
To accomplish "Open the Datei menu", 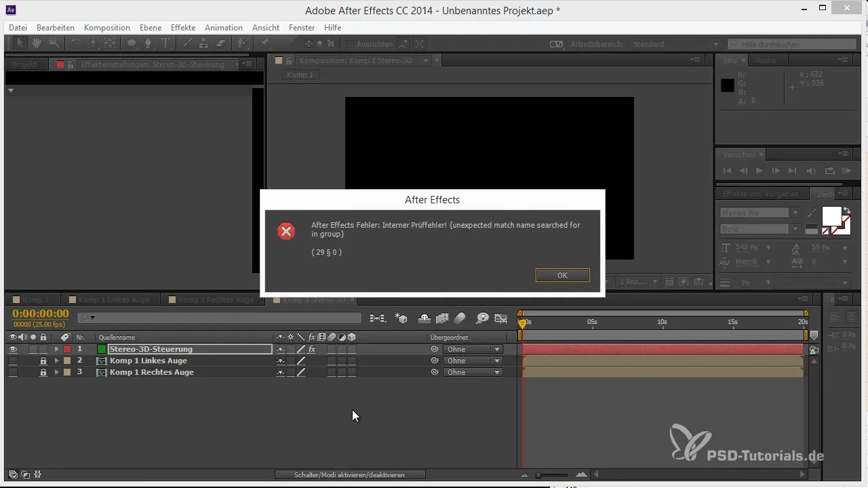I will coord(18,28).
